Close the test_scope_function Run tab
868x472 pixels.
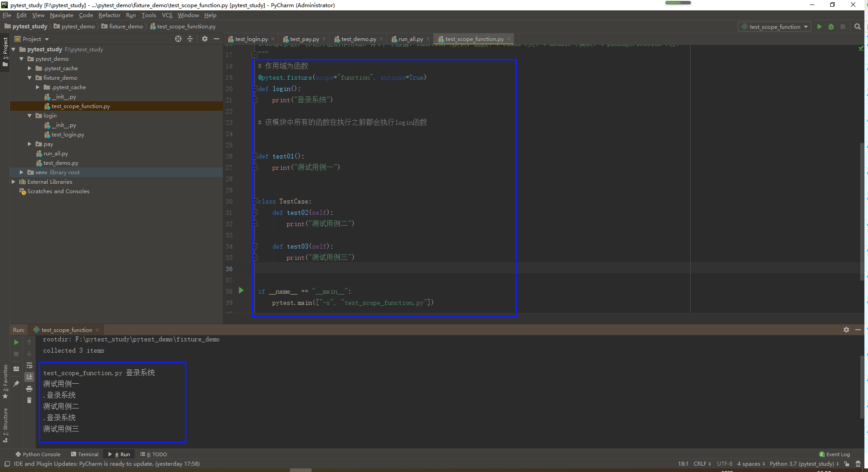pyautogui.click(x=97, y=330)
